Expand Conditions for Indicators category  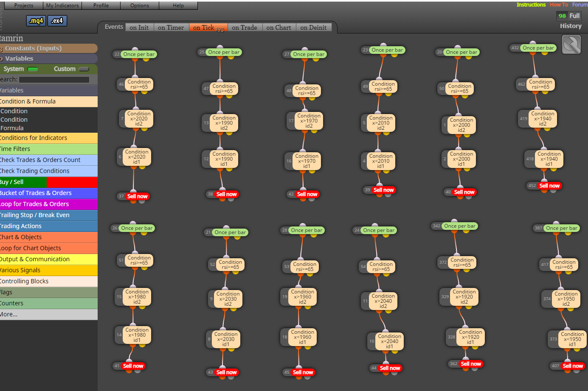49,138
